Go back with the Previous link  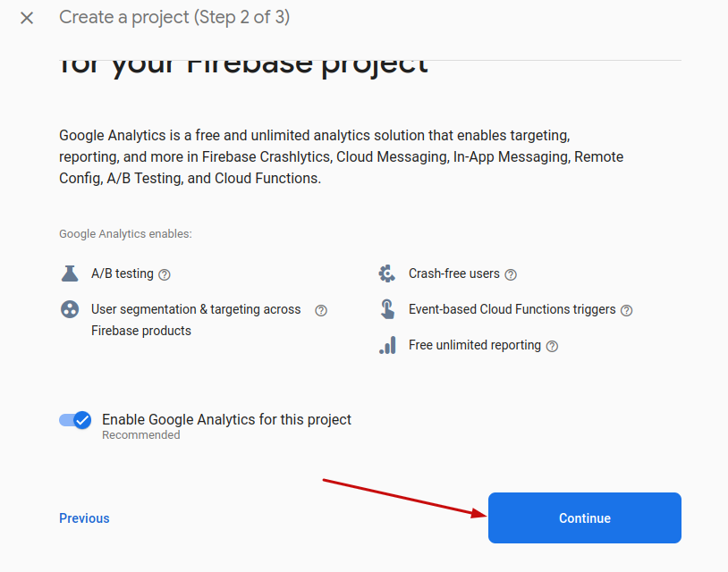point(84,518)
